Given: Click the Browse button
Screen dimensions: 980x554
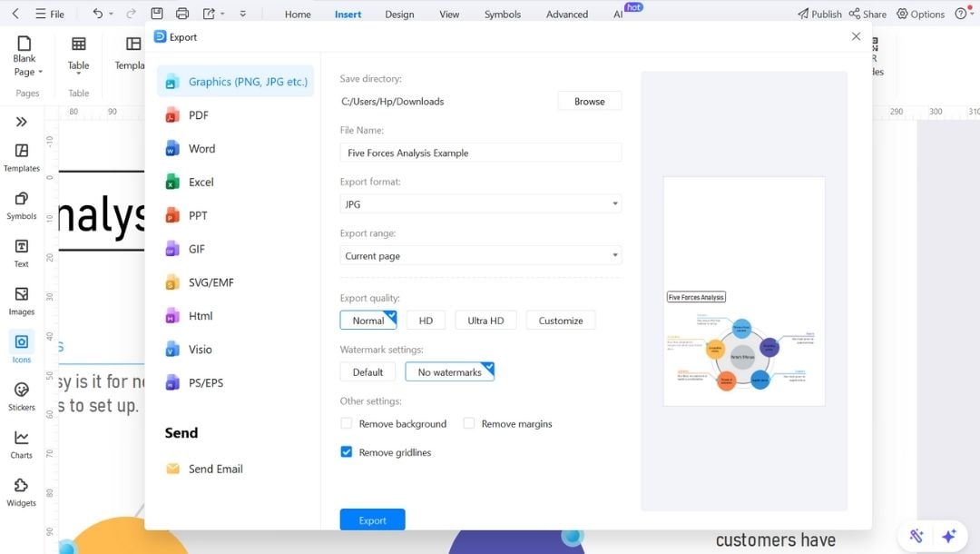Looking at the screenshot, I should click(590, 102).
